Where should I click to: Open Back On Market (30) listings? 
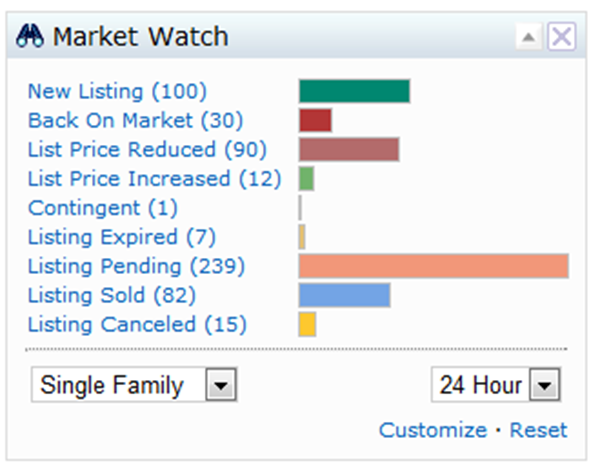135,120
